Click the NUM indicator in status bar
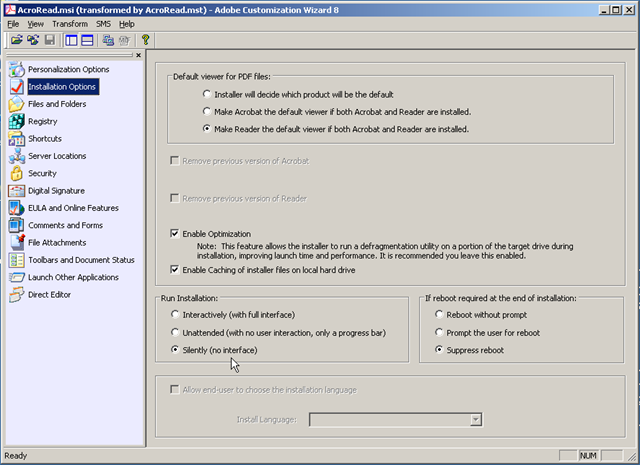Viewport: 640px width, 465px height. [588, 456]
